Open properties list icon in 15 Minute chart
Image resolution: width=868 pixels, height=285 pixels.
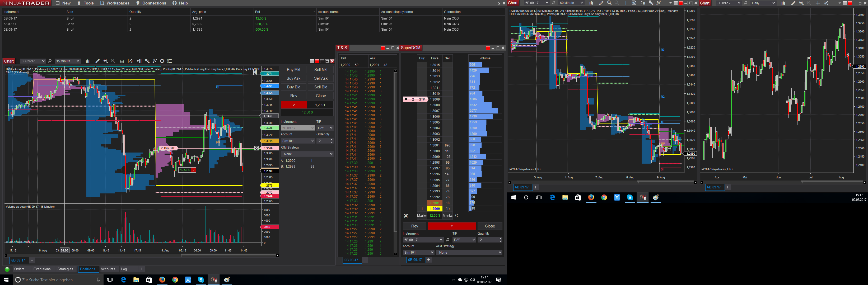(x=170, y=61)
